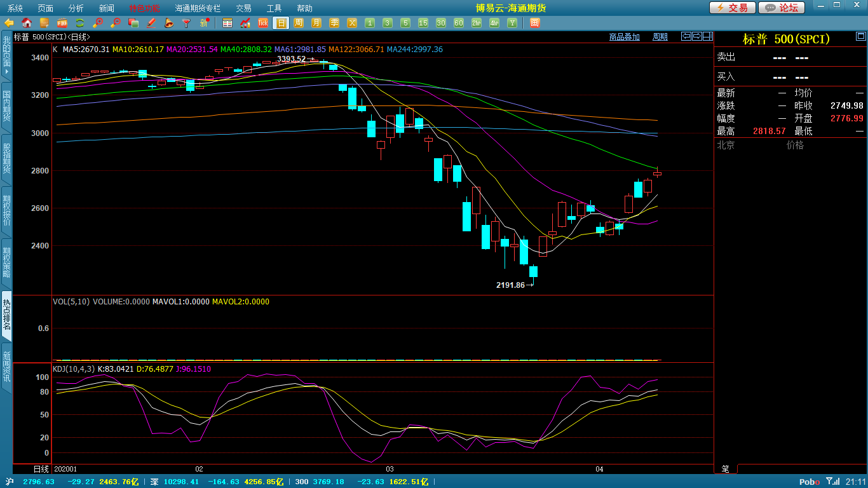The image size is (868, 488).
Task: Select the red pencil drawing tool
Action: [x=151, y=23]
